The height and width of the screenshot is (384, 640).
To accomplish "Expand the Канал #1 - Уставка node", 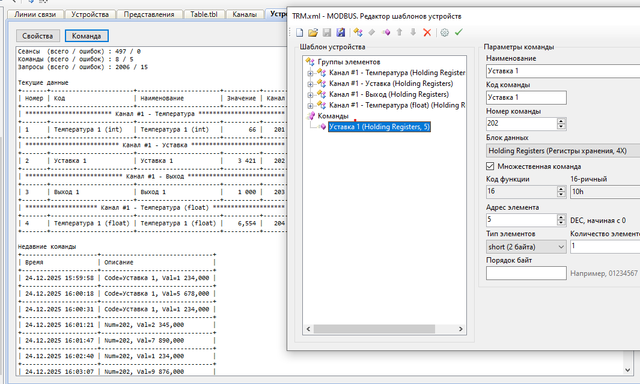I will tap(310, 84).
